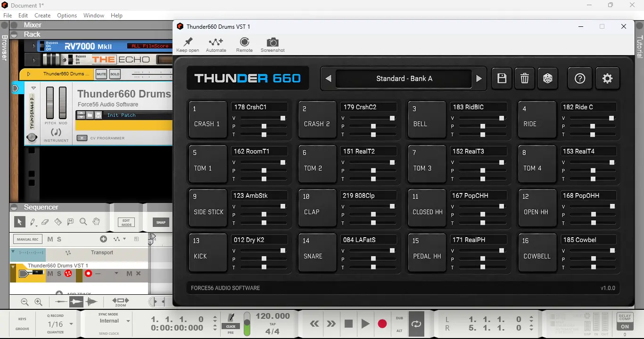Viewport: 644px width, 339px height.
Task: Toggle record enable on Thunder660 track lane
Action: click(88, 274)
